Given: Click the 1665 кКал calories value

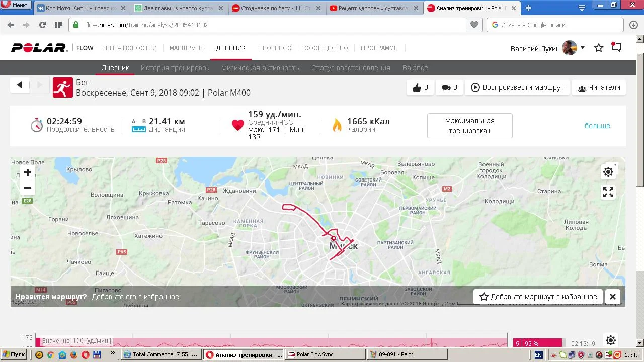Looking at the screenshot, I should 368,121.
